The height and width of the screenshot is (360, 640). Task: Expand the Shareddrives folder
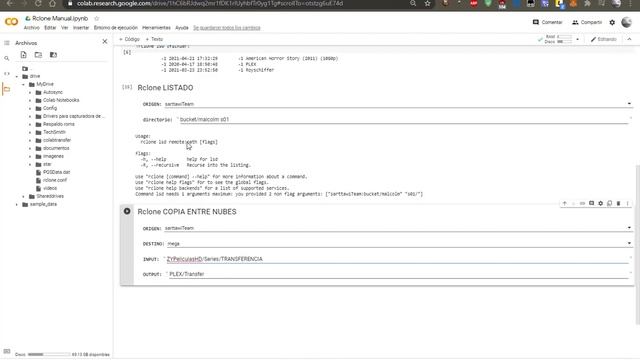click(x=23, y=196)
